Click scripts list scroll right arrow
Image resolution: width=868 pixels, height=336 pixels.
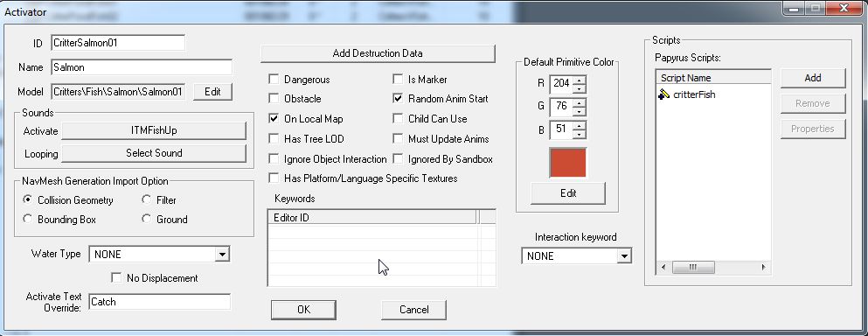763,268
